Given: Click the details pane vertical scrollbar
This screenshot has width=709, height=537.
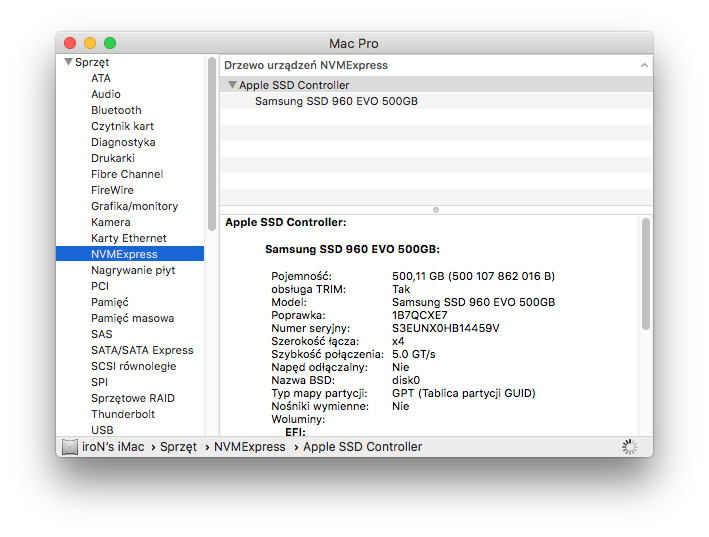Looking at the screenshot, I should 646,274.
